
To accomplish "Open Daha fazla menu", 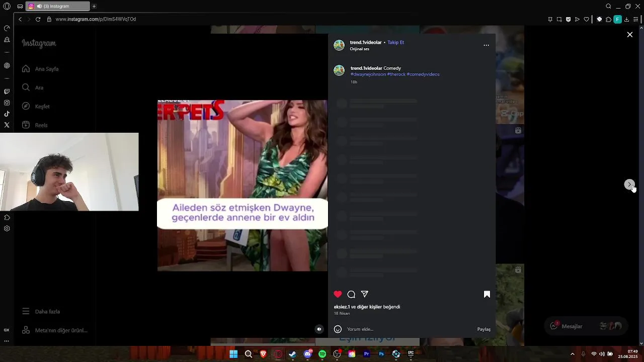I will (x=41, y=312).
